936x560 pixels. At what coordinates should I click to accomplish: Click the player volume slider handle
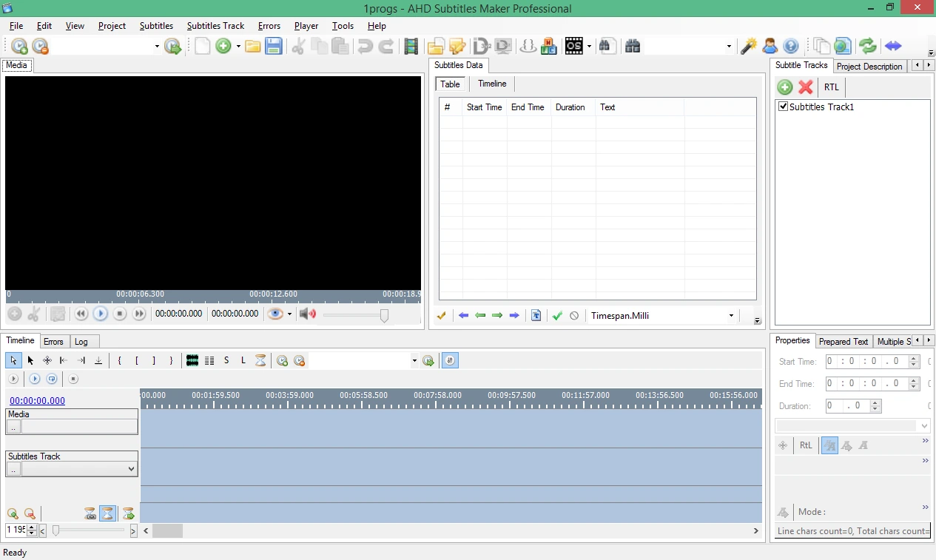pyautogui.click(x=384, y=315)
